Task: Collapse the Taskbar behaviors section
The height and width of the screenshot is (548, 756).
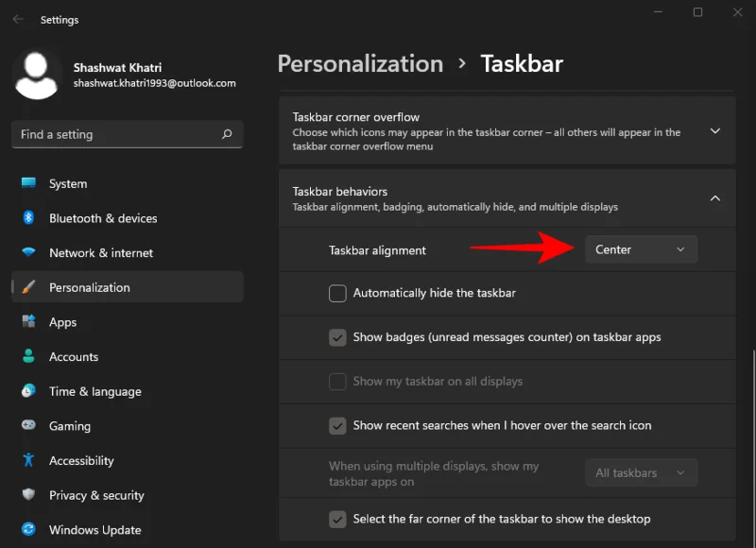Action: coord(715,198)
